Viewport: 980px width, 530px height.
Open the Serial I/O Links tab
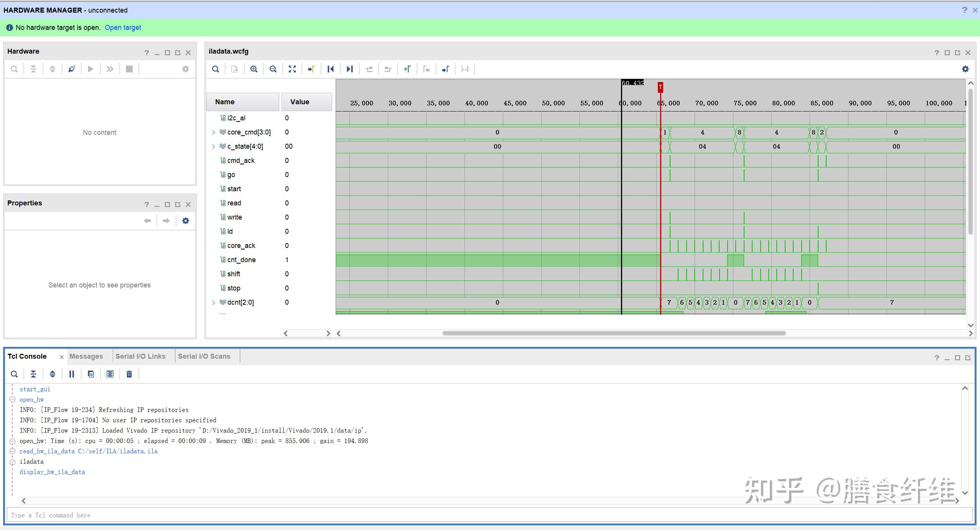coord(140,356)
